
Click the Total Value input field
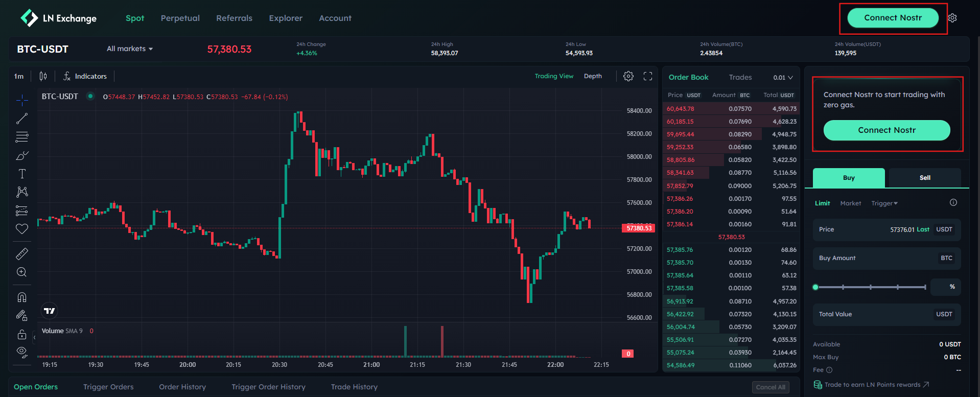(x=887, y=315)
